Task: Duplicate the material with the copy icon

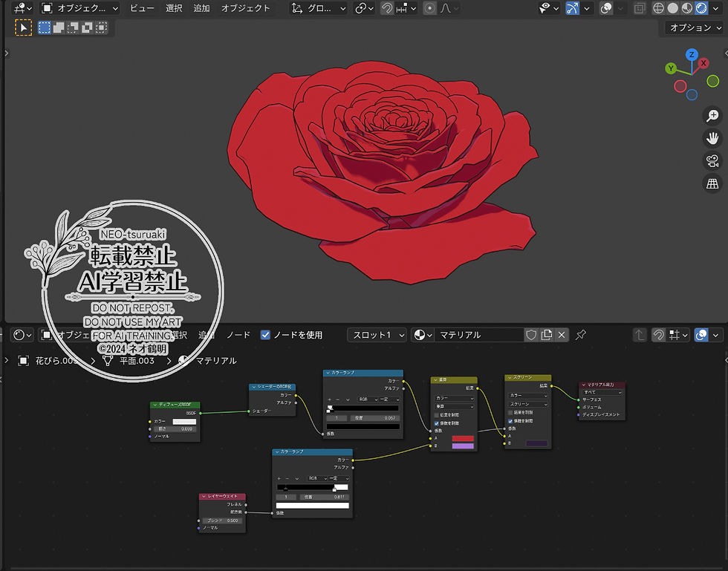Action: (x=547, y=335)
